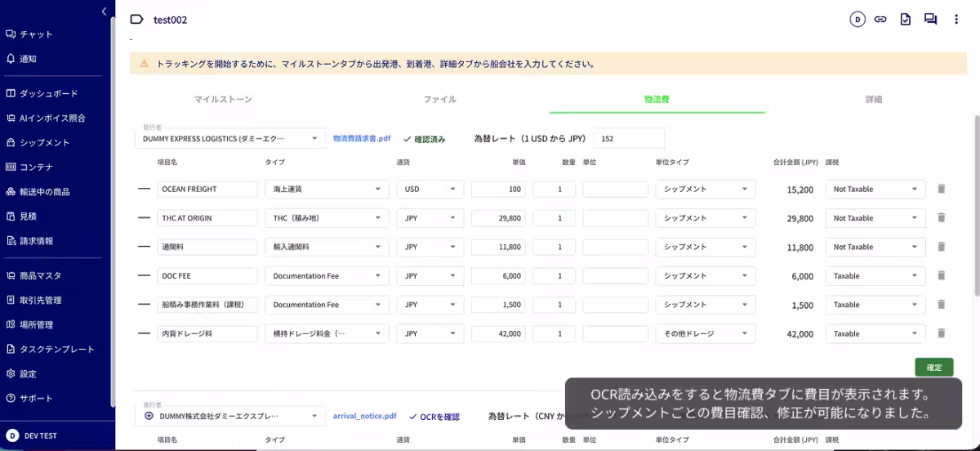The height and width of the screenshot is (451, 980).
Task: Open the 海上運賃 type dropdown
Action: (x=327, y=190)
